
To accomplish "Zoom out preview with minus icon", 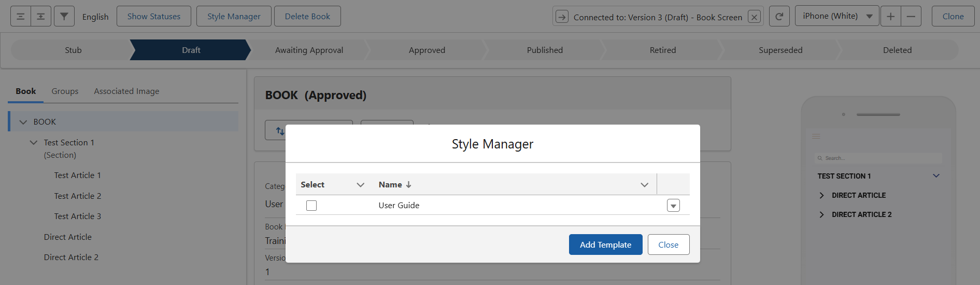I will 911,17.
